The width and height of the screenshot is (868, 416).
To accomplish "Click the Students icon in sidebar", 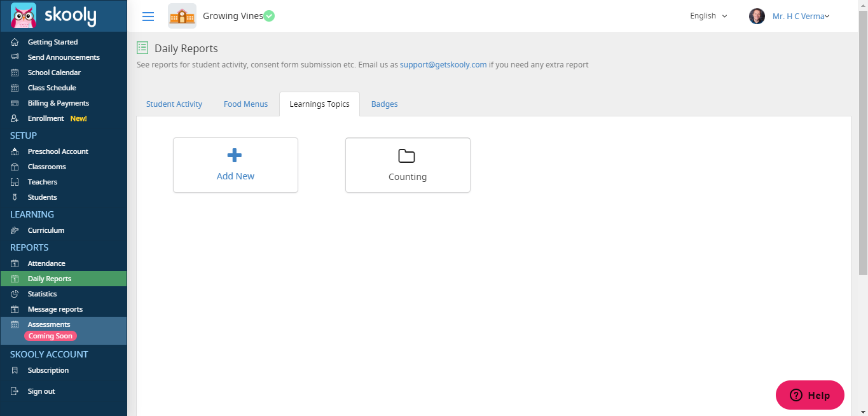I will [15, 197].
